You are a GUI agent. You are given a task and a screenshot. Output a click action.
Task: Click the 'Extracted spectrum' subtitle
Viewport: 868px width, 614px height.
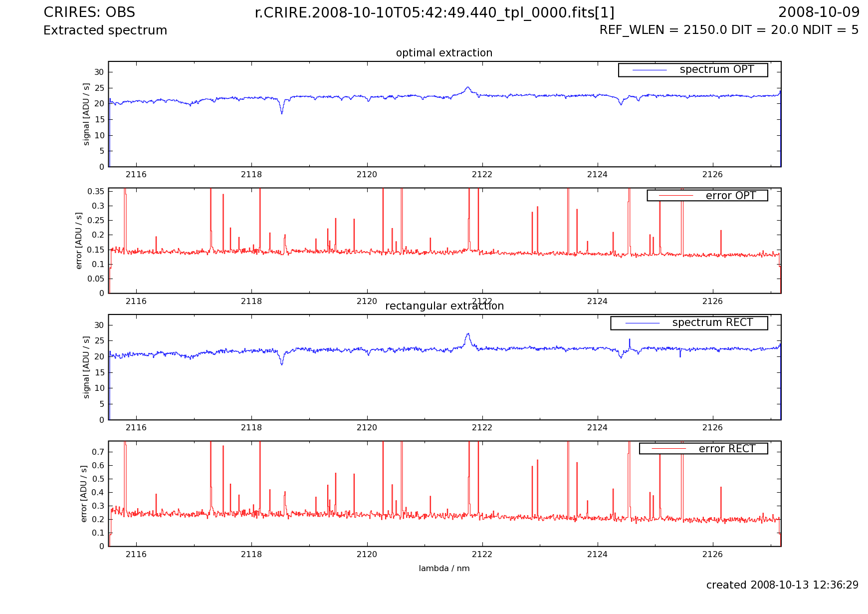(105, 30)
